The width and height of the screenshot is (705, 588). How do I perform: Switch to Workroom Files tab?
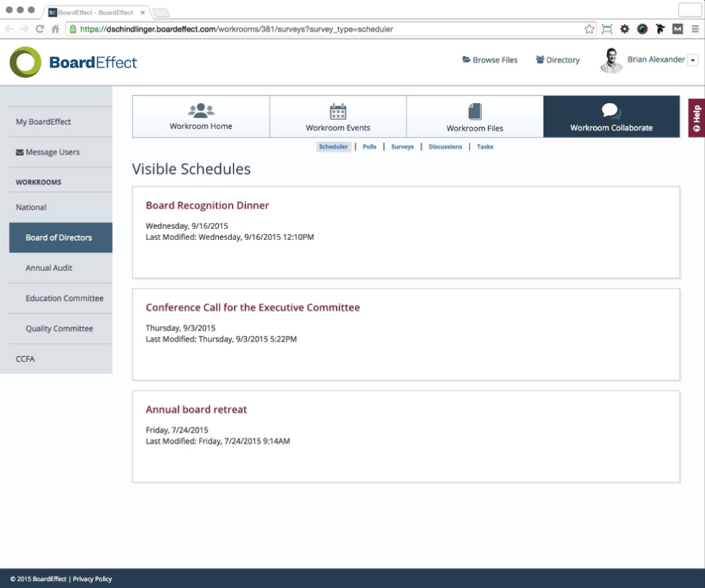[475, 117]
